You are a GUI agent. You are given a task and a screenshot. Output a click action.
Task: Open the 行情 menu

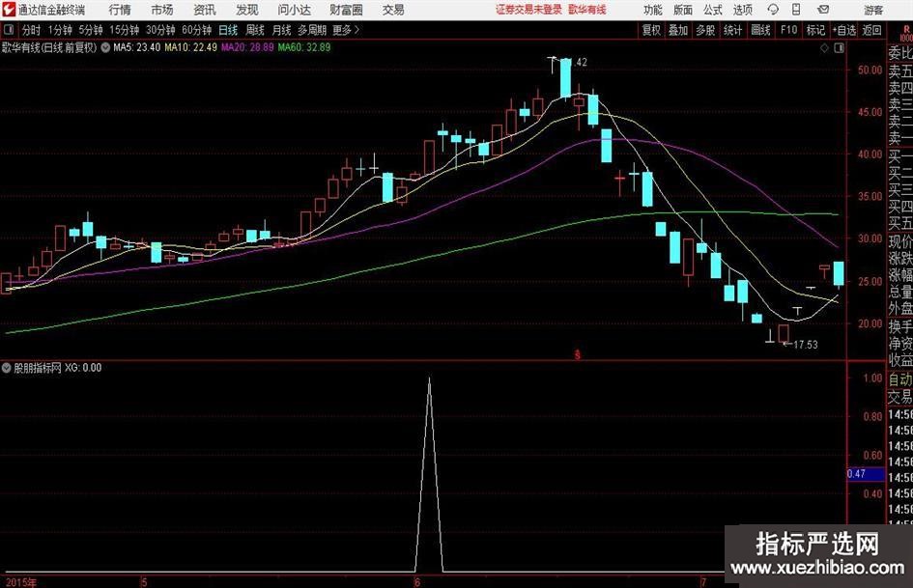120,10
